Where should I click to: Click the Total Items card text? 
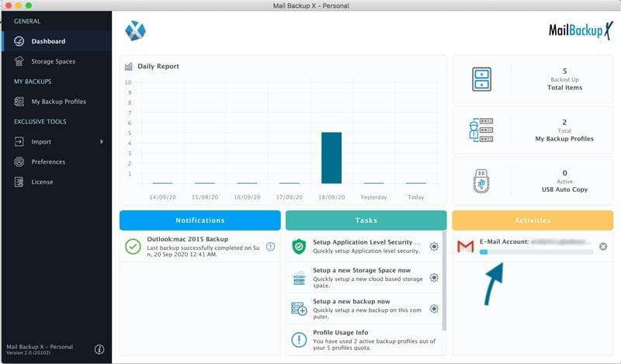tap(565, 79)
